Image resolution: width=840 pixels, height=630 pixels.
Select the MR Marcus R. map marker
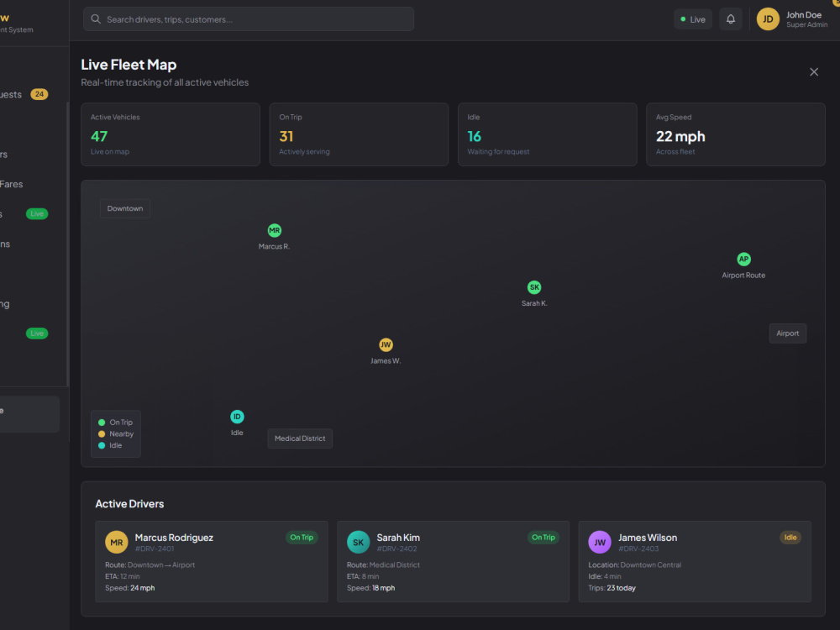point(275,230)
